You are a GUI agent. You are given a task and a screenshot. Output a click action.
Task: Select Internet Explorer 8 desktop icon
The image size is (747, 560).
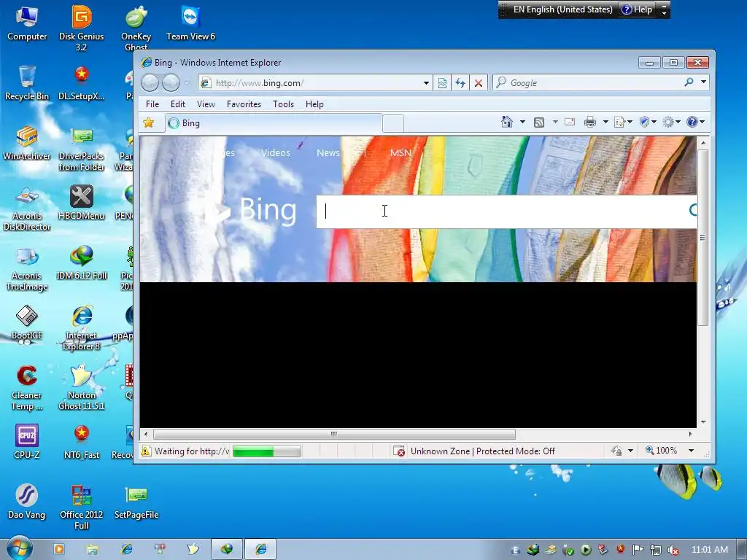click(82, 327)
